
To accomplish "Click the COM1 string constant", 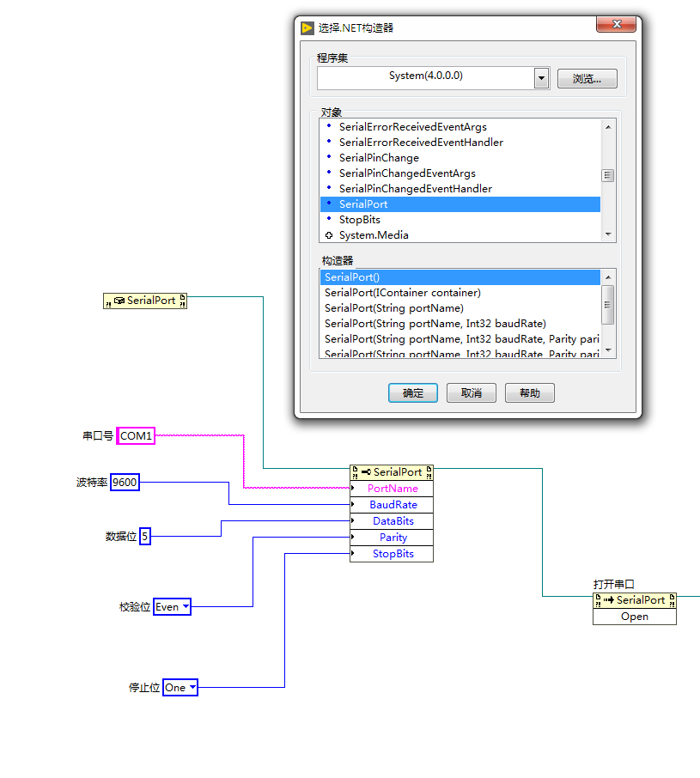I will point(136,436).
